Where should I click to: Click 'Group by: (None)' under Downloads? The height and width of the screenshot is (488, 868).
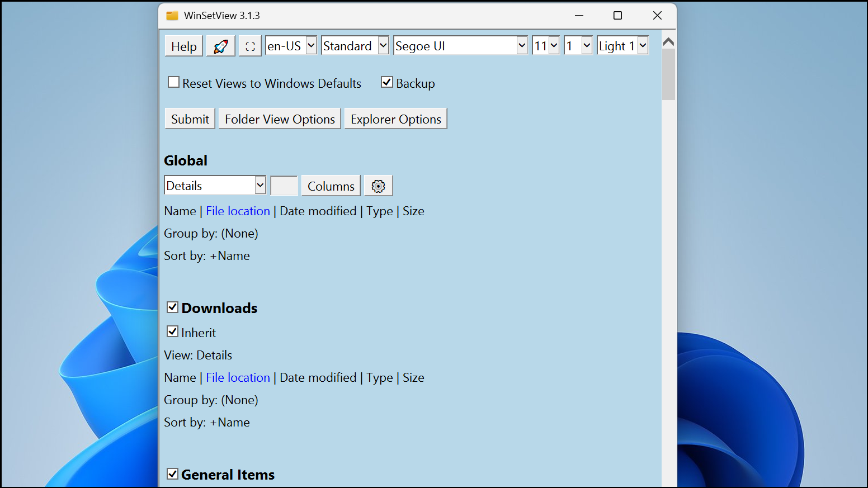[211, 400]
